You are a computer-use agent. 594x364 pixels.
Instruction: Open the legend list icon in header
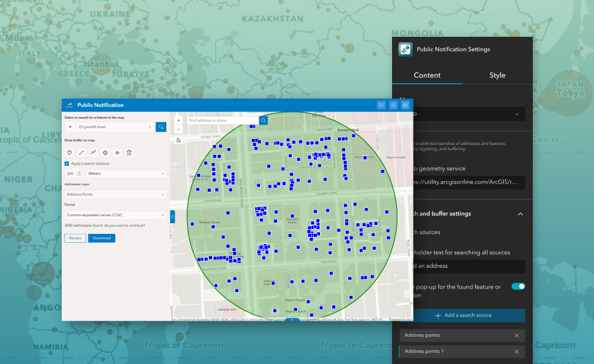[x=381, y=105]
